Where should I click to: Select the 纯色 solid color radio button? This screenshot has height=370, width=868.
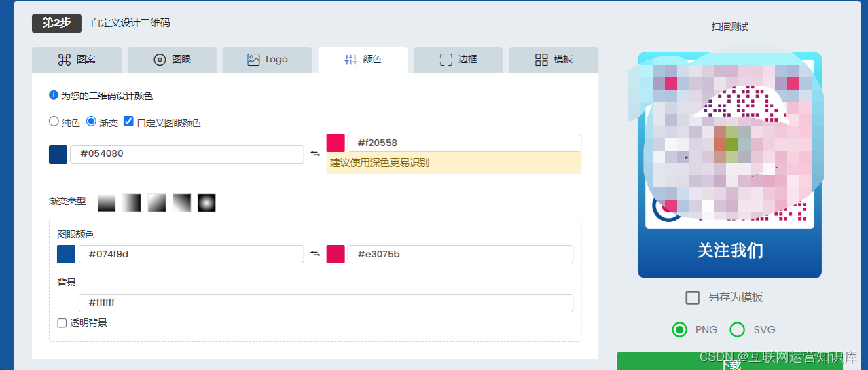click(54, 122)
